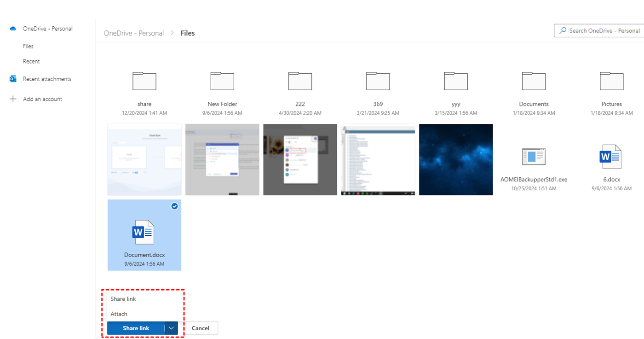Uncheck the Document.docx selection checkmark
This screenshot has height=339, width=644.
pyautogui.click(x=174, y=206)
